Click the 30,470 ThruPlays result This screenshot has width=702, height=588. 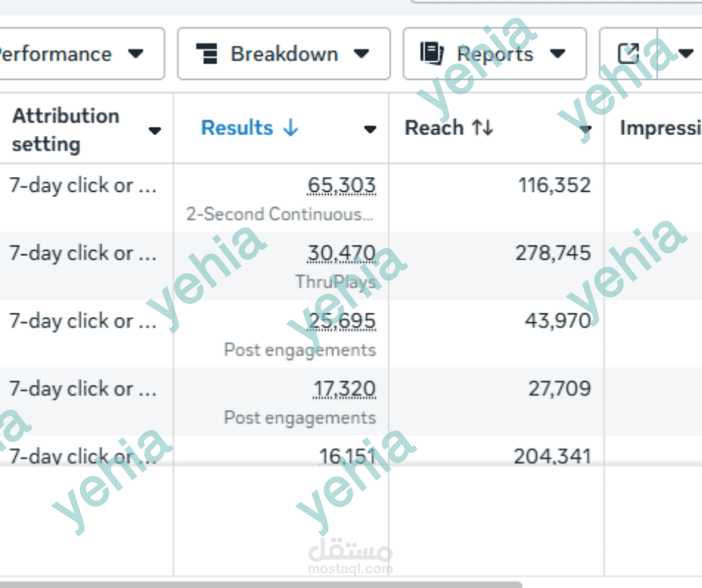click(341, 254)
